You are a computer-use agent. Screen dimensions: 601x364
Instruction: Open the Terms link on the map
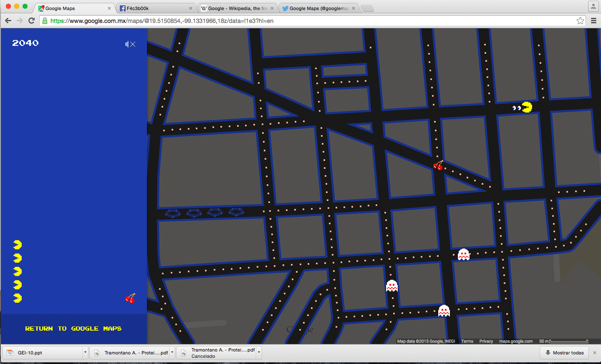467,341
